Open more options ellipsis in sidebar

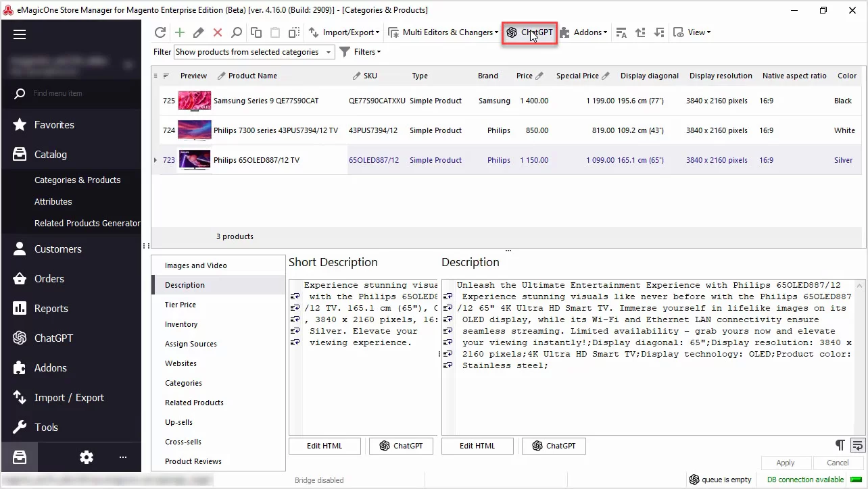click(x=123, y=457)
